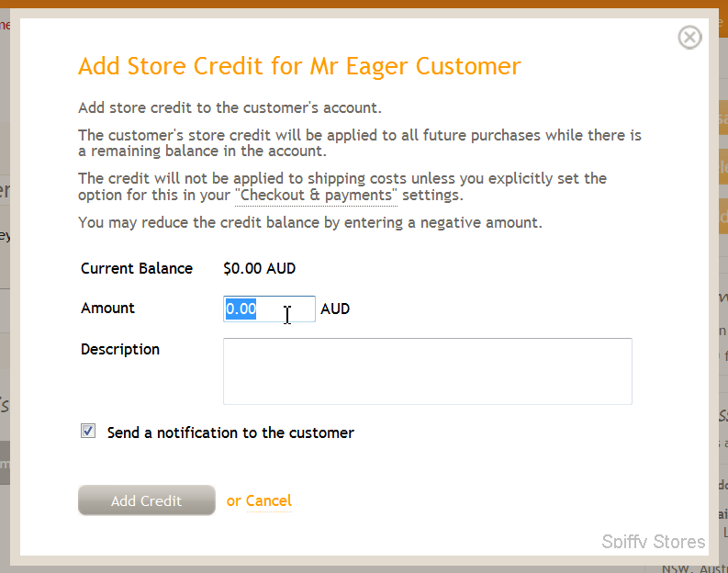This screenshot has width=728, height=573.
Task: Click the Spiffy Stores watermark
Action: click(654, 542)
